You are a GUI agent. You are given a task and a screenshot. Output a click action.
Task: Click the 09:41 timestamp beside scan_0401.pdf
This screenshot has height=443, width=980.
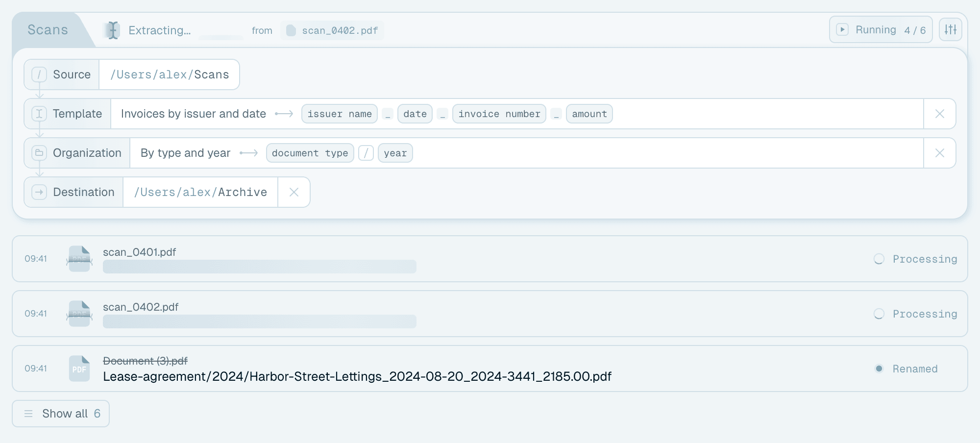(x=36, y=259)
